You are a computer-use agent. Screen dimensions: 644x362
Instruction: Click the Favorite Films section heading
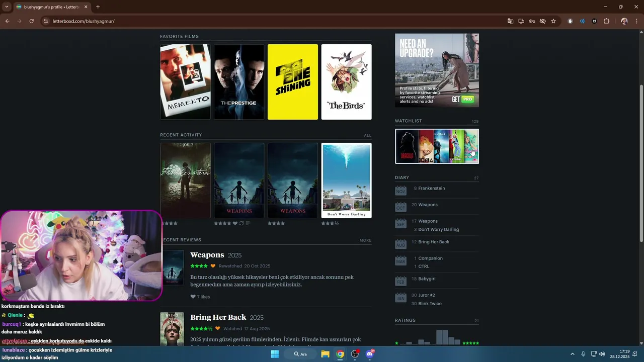(179, 36)
